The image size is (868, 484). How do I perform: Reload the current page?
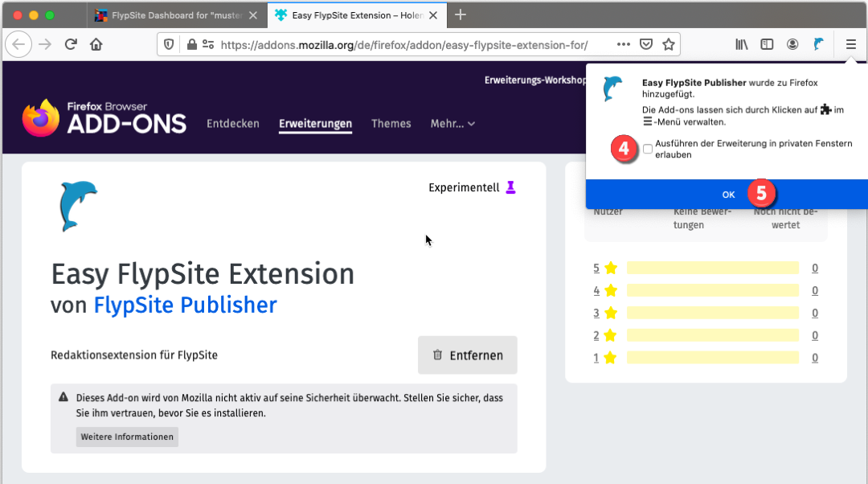coord(71,44)
